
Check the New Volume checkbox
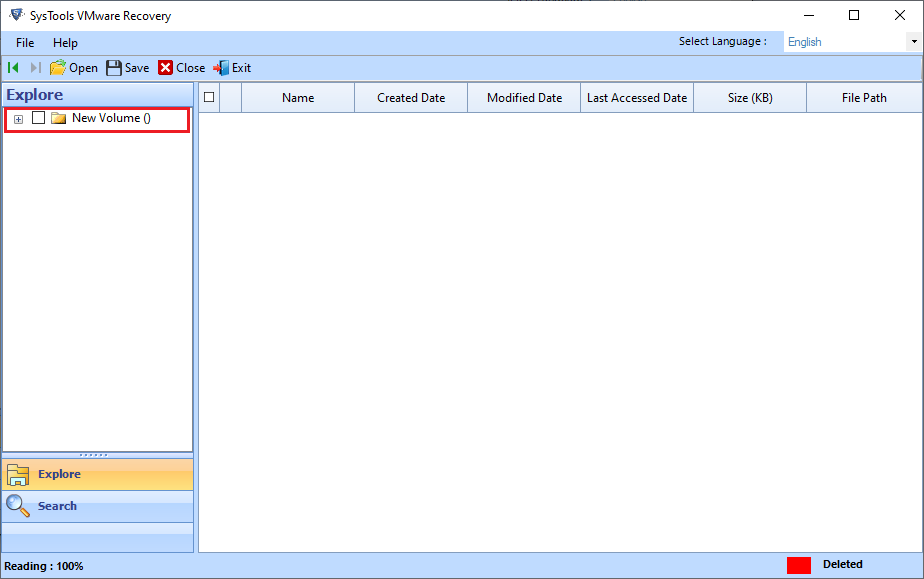[38, 118]
